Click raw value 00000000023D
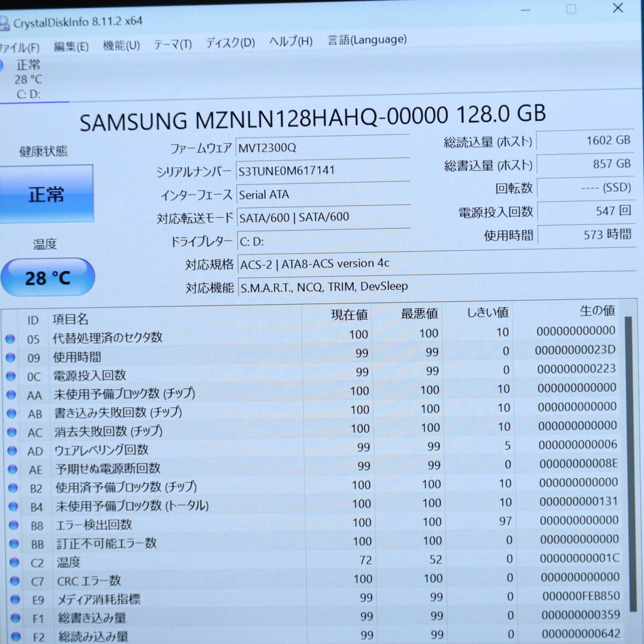Viewport: 644px width, 644px height. (575, 350)
